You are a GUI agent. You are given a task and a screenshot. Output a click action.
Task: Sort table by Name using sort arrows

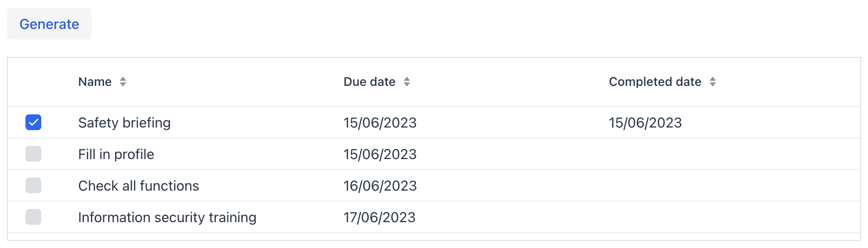click(123, 82)
